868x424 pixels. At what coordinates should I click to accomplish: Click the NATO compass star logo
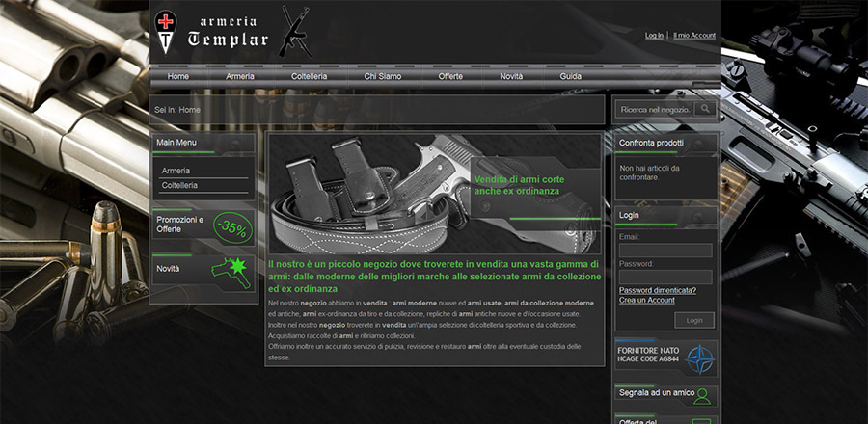pos(700,355)
